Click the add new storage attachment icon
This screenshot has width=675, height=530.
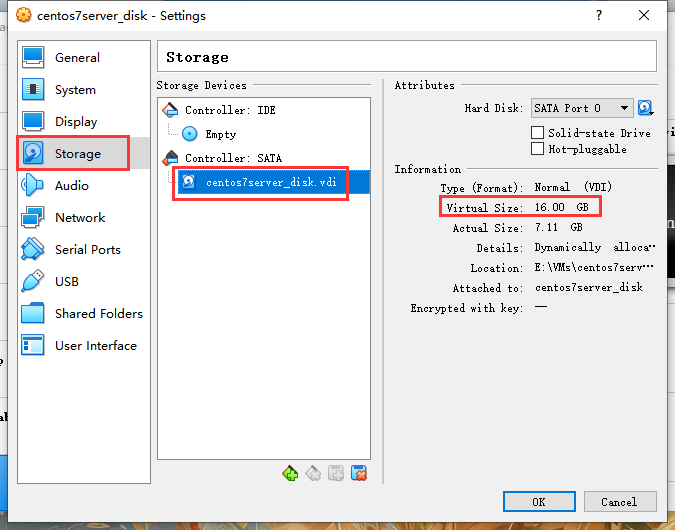tap(336, 473)
